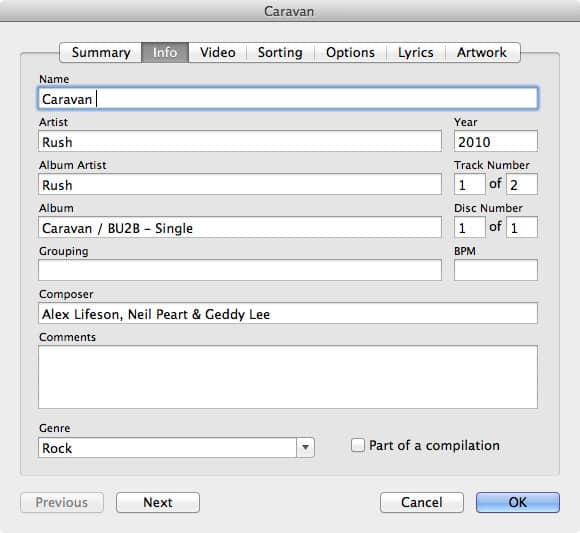Click the Track Number total box showing 2
This screenshot has width=580, height=533.
pos(522,184)
